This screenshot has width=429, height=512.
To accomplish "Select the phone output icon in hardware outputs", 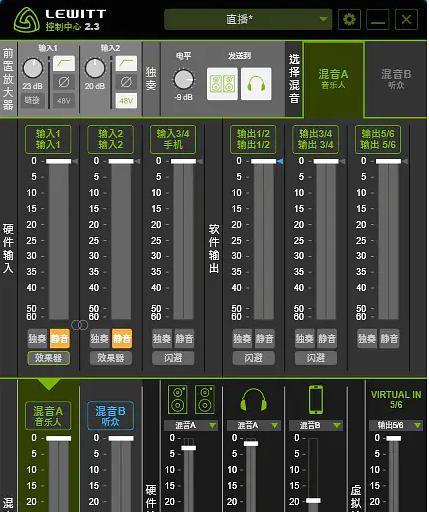I will pyautogui.click(x=315, y=400).
